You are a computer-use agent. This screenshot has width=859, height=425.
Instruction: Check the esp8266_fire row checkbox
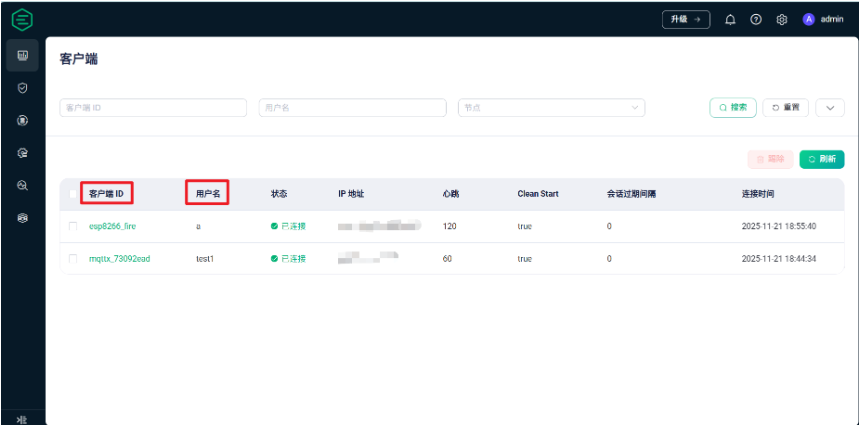(73, 226)
